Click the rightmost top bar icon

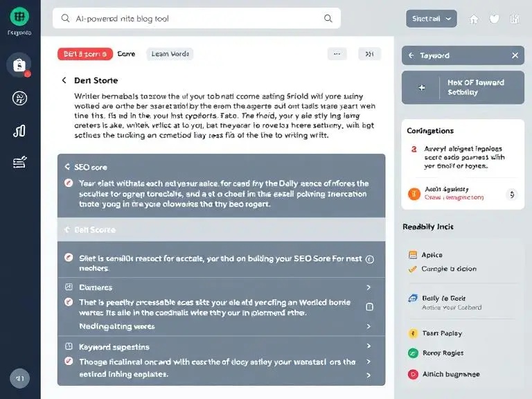(x=515, y=19)
